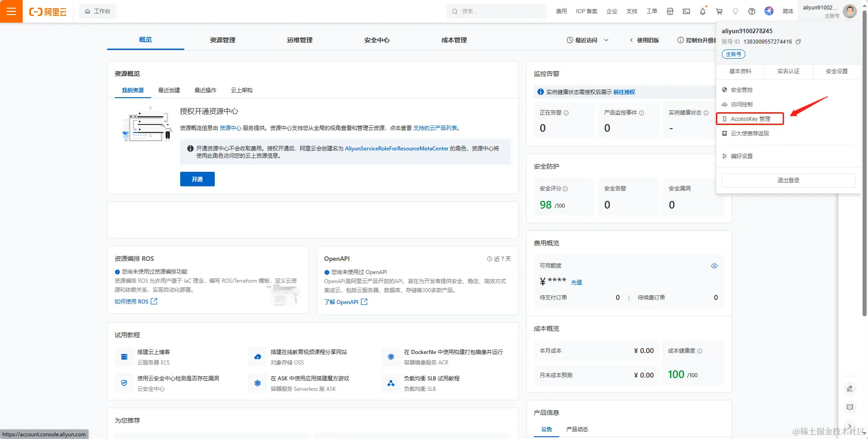Screen dimensions: 868x439
Task: Click the info icon beside 安全评分
Action: [565, 189]
